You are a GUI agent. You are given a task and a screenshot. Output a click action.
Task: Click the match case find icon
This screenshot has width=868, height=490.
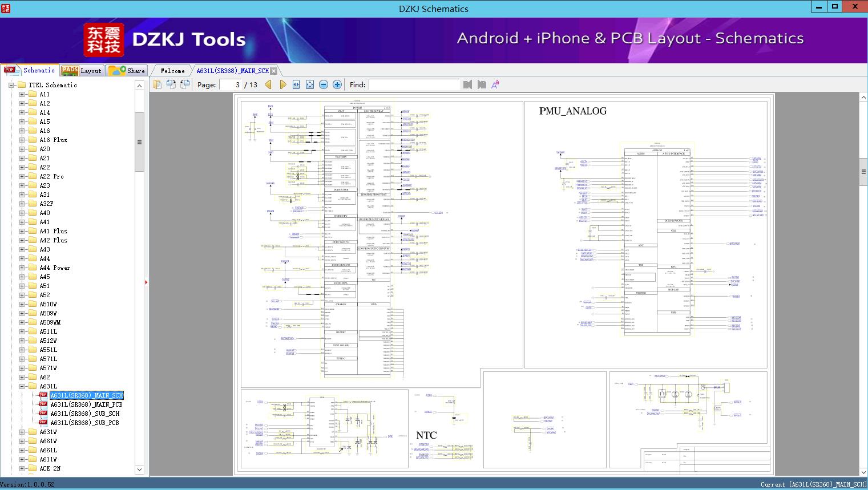pos(495,84)
